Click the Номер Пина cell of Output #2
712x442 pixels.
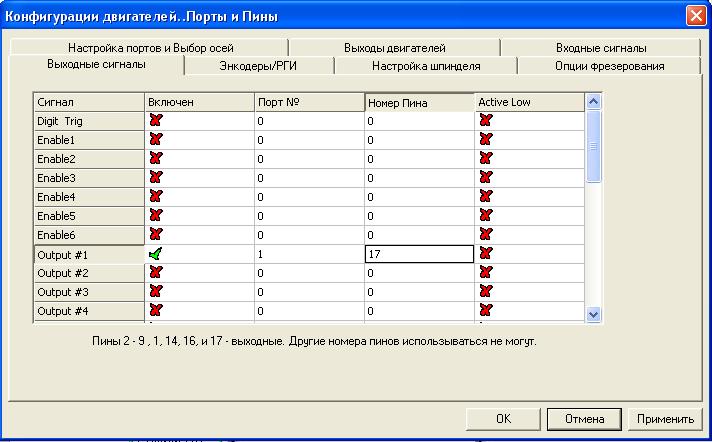pyautogui.click(x=420, y=273)
